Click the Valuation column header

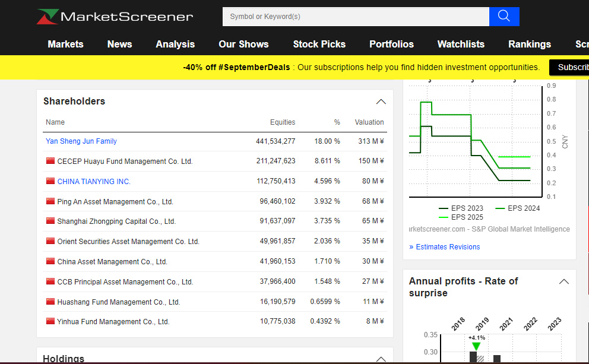[369, 122]
